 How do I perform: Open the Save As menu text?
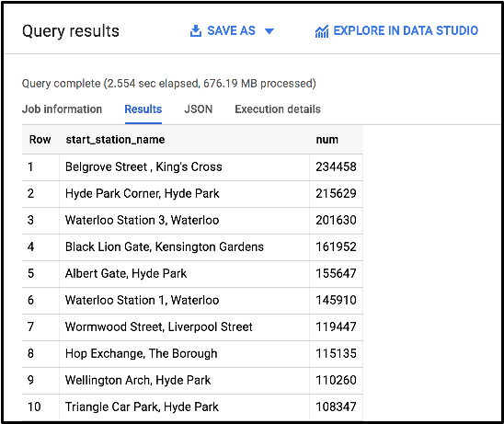click(x=231, y=31)
